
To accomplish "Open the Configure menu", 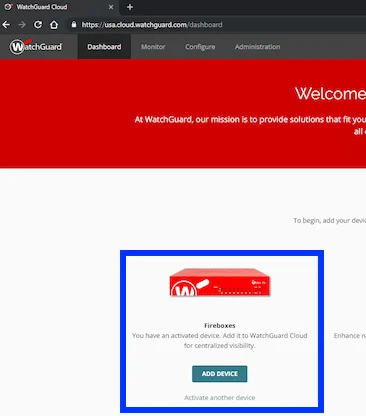I will tap(200, 47).
